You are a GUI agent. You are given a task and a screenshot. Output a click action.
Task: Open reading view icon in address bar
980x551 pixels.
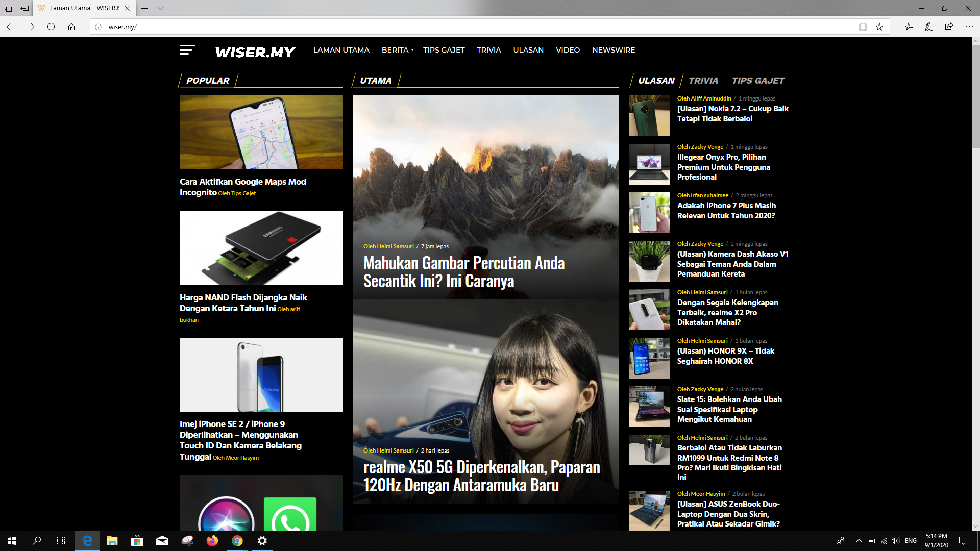point(863,27)
